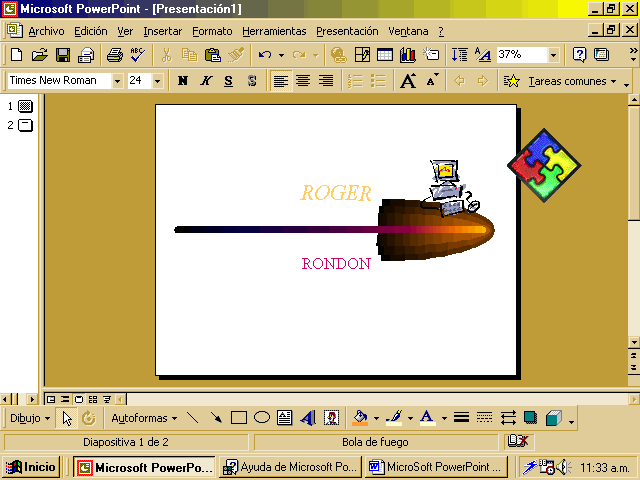Undo last action with curved arrow icon
Screen dimensions: 640x480
[265, 55]
